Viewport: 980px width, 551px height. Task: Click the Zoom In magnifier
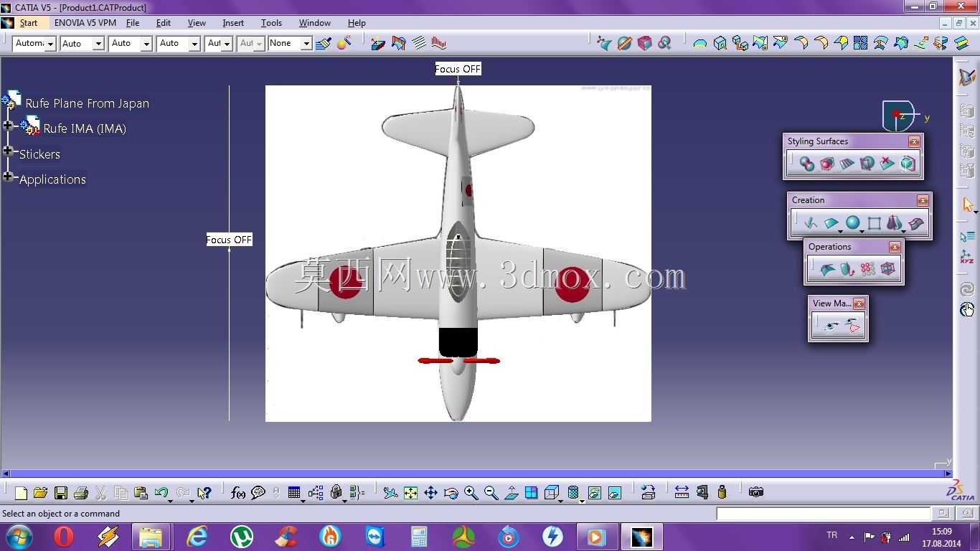click(471, 492)
